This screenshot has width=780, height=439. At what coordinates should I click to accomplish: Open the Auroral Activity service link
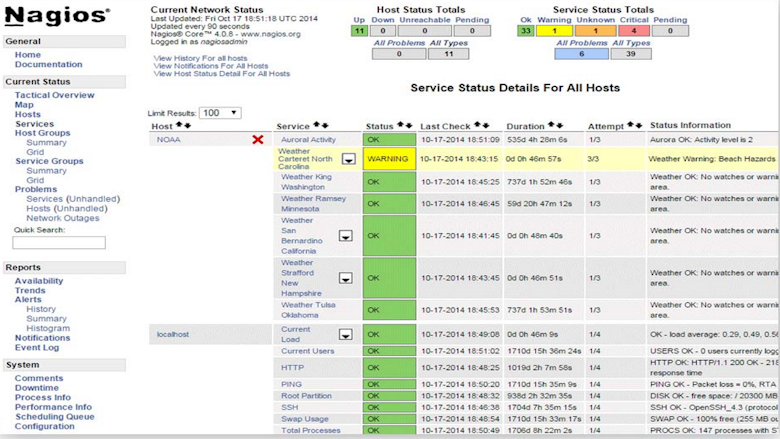tap(308, 140)
